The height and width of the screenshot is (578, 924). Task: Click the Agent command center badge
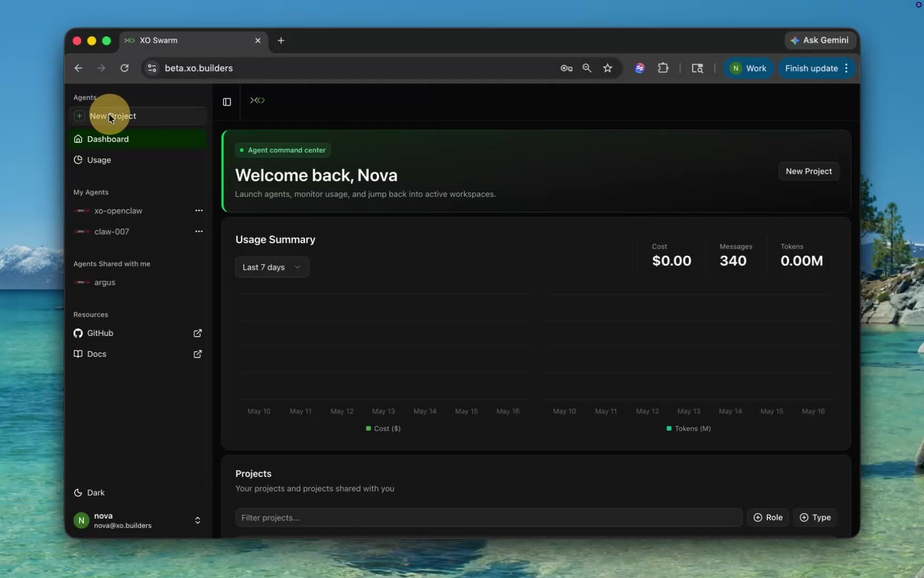(x=283, y=150)
